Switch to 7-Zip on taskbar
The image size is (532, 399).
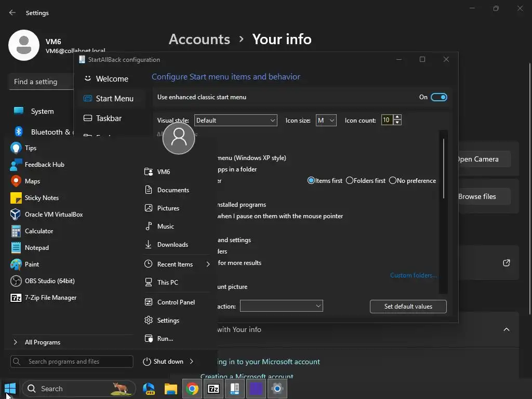pos(214,389)
